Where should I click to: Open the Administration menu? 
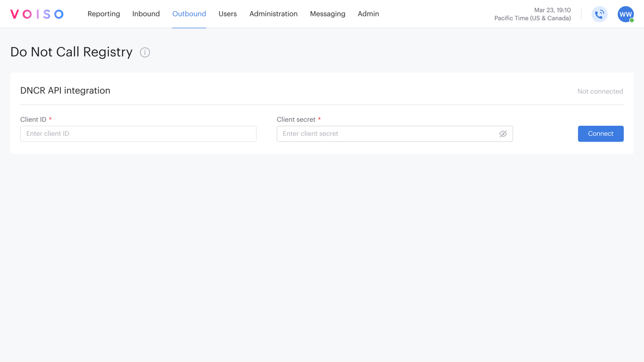point(273,14)
